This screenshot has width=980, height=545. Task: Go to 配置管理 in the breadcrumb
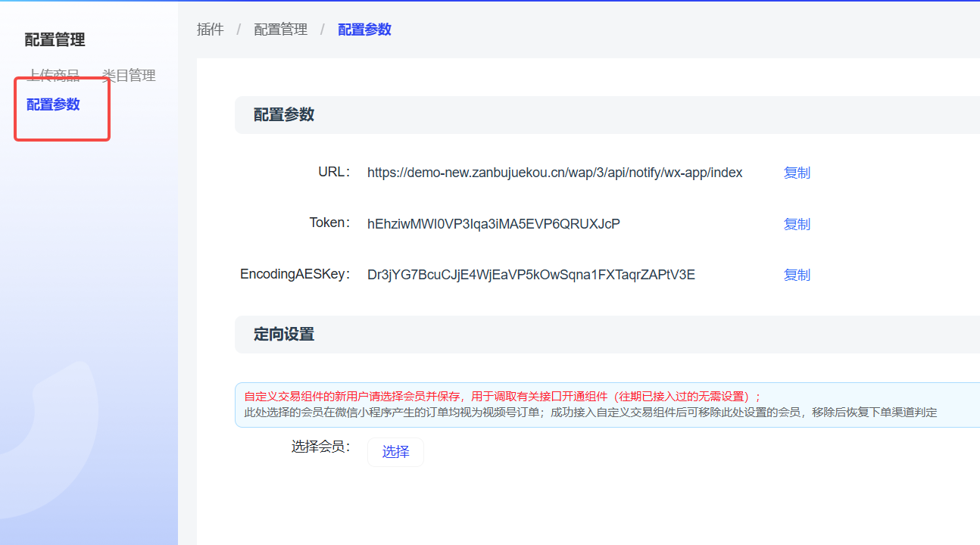point(280,30)
